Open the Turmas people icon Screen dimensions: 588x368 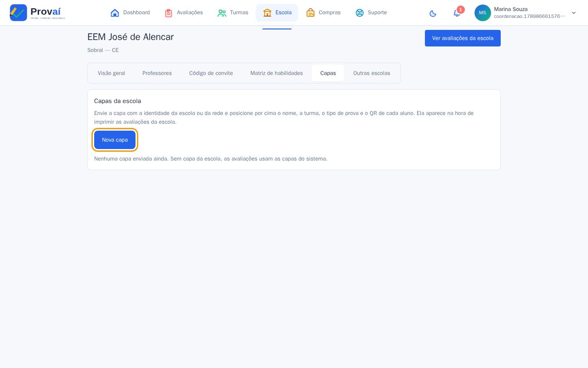[x=222, y=13]
